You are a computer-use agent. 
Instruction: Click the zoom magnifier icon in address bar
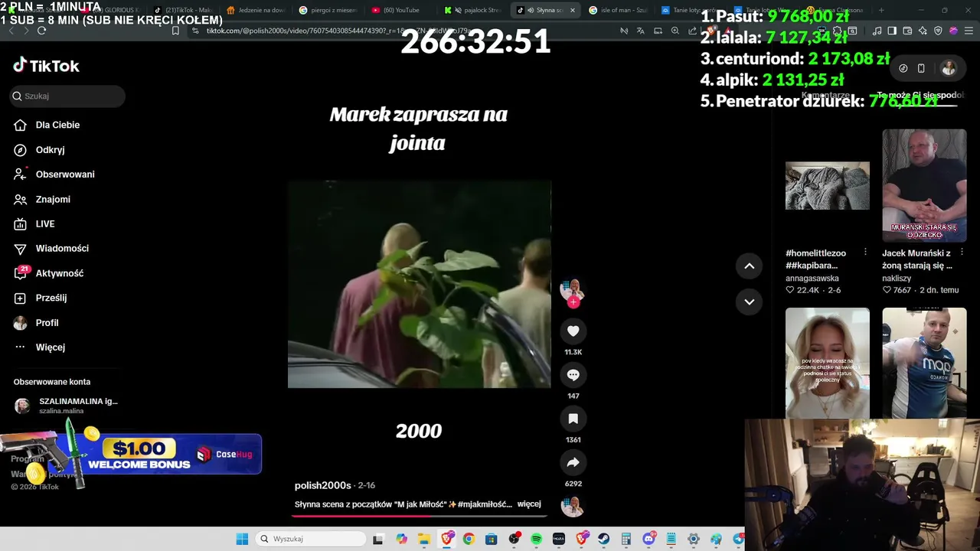pos(675,31)
